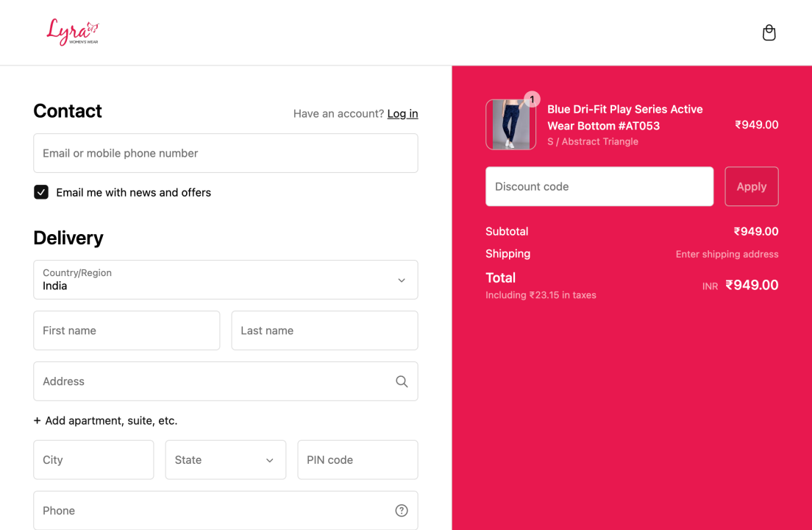
Task: Open the shopping bag cart icon
Action: (769, 33)
